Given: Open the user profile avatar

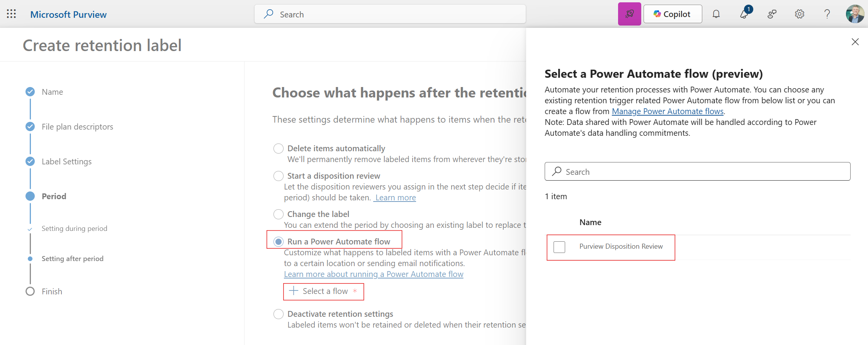Looking at the screenshot, I should coord(854,14).
